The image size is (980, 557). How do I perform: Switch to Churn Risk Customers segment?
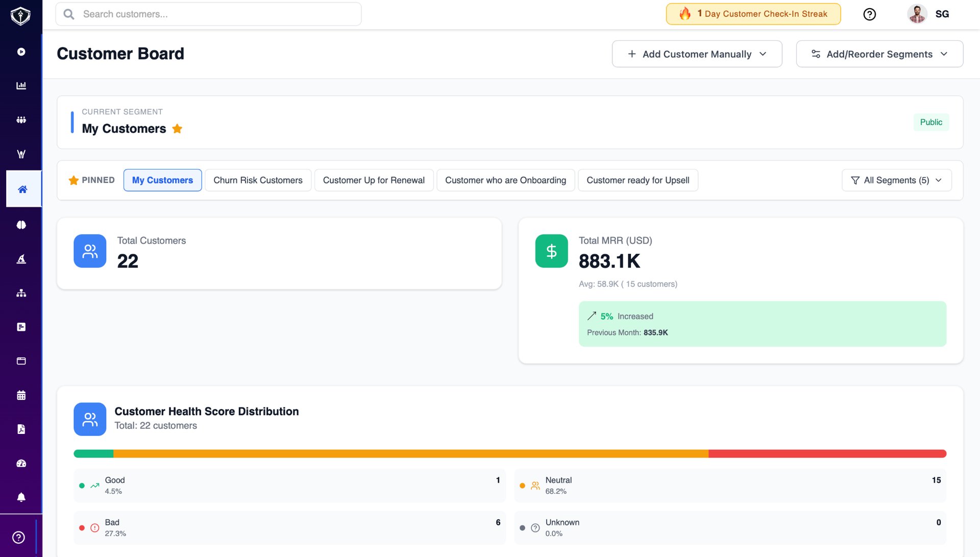[258, 180]
